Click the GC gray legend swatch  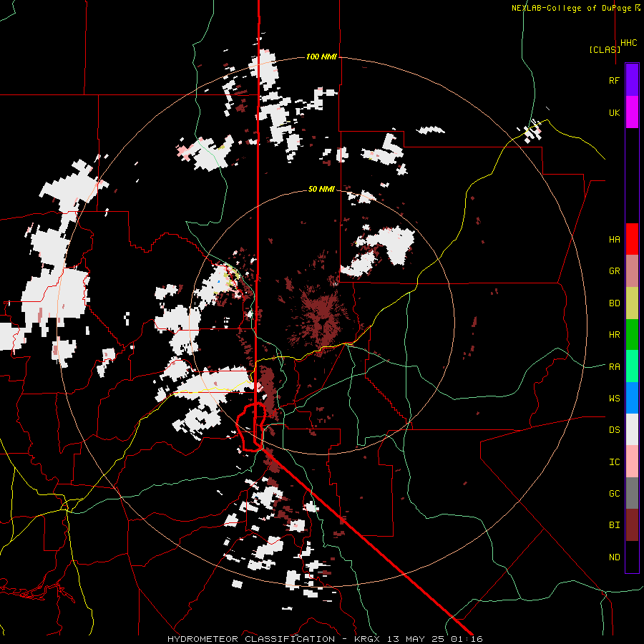[632, 493]
